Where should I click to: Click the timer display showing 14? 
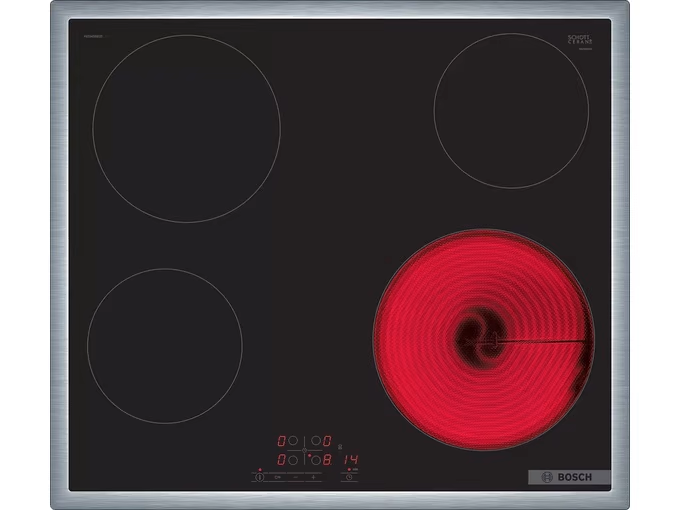(350, 460)
